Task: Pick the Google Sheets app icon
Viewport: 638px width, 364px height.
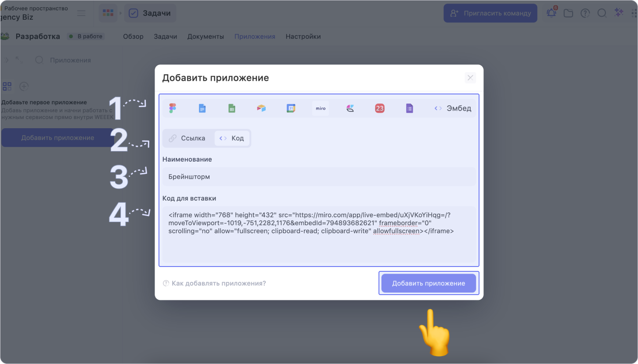Action: [x=232, y=108]
